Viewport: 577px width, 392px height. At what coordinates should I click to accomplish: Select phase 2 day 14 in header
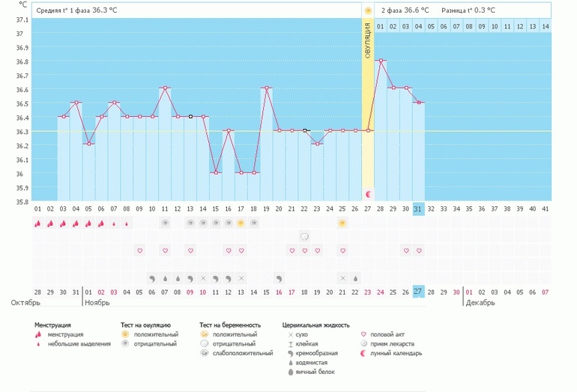pos(546,27)
